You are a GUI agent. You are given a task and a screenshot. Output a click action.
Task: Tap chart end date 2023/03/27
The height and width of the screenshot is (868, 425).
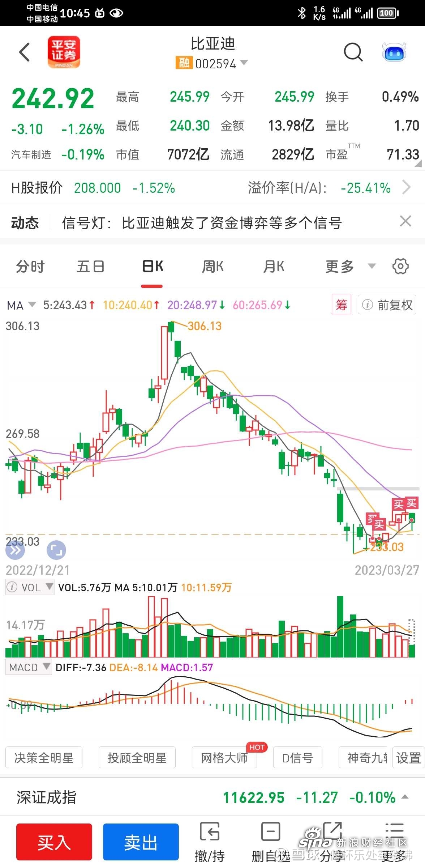(387, 570)
